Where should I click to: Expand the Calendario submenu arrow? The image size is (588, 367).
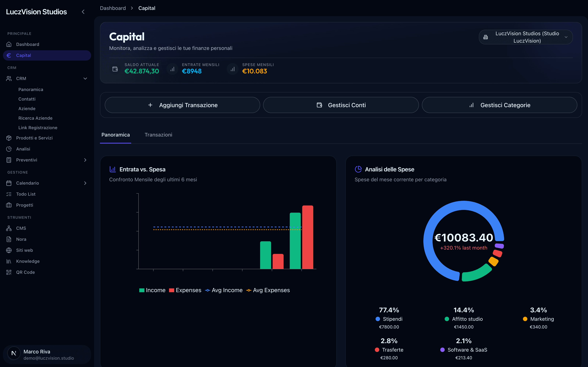click(85, 183)
